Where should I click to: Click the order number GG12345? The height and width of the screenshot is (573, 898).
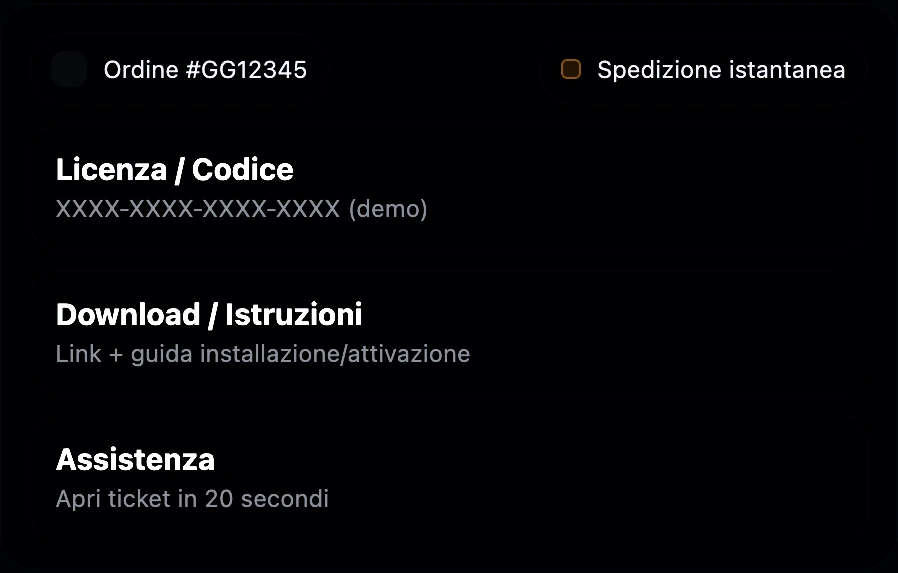pyautogui.click(x=254, y=70)
